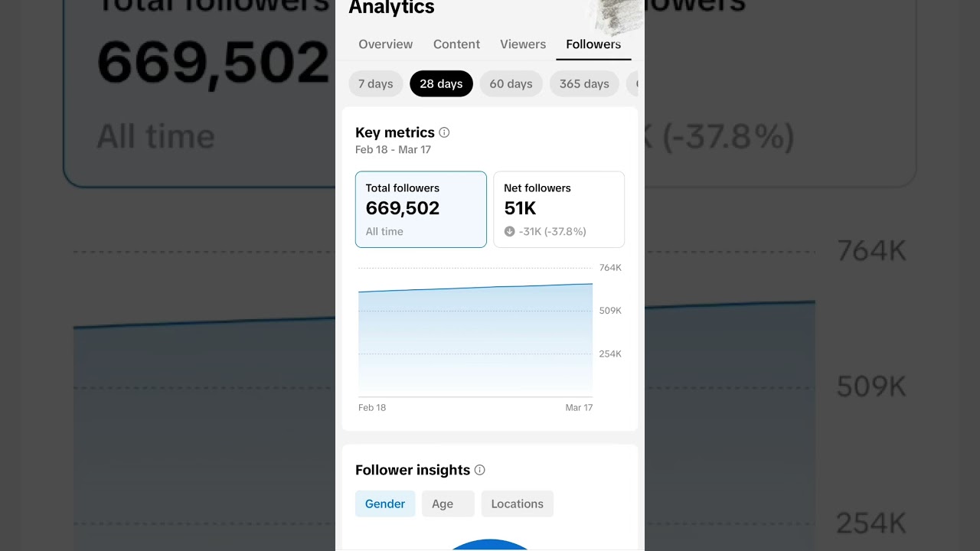
Task: Show the Locations follower insights
Action: click(517, 504)
